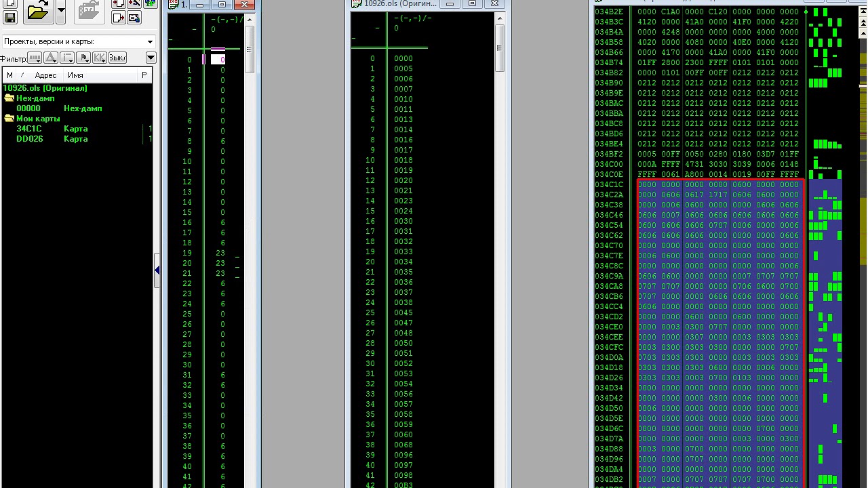Click address 034CEE in the hex dump

[x=609, y=337]
